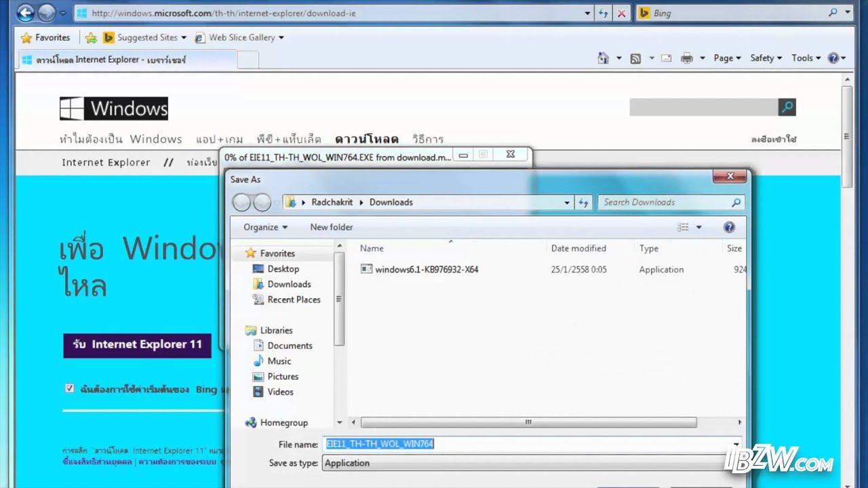The image size is (868, 488).
Task: Click the Print icon in command bar
Action: point(687,58)
